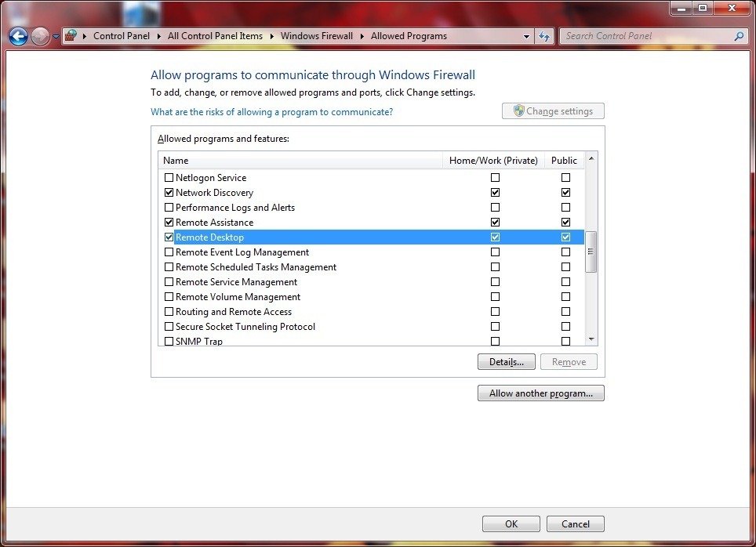Go to All Control Panel Items breadcrumb

click(215, 36)
